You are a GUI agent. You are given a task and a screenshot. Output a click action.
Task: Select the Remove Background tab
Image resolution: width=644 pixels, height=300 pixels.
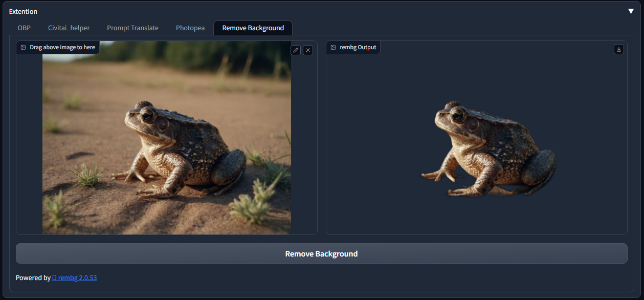click(253, 28)
